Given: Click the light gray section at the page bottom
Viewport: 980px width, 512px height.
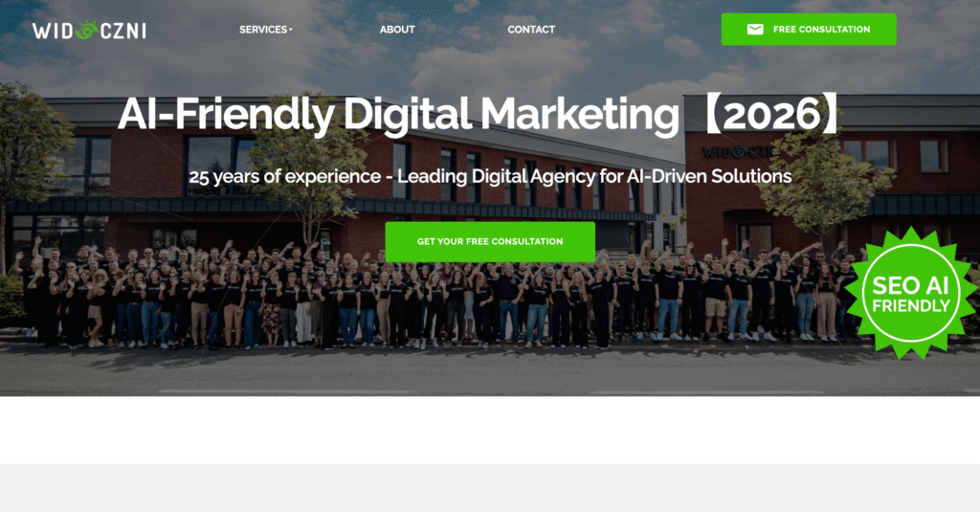Looking at the screenshot, I should [x=490, y=488].
